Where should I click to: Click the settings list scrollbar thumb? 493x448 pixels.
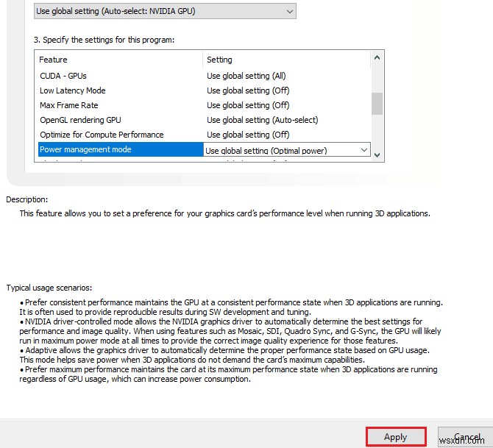(377, 104)
